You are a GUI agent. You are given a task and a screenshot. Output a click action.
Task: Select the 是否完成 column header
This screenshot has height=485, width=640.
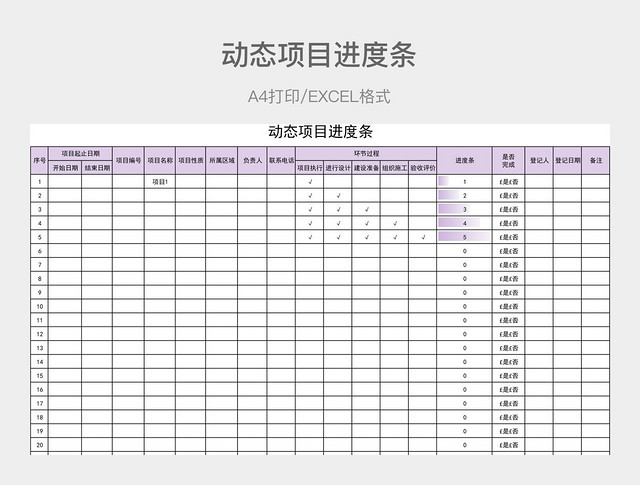click(509, 160)
